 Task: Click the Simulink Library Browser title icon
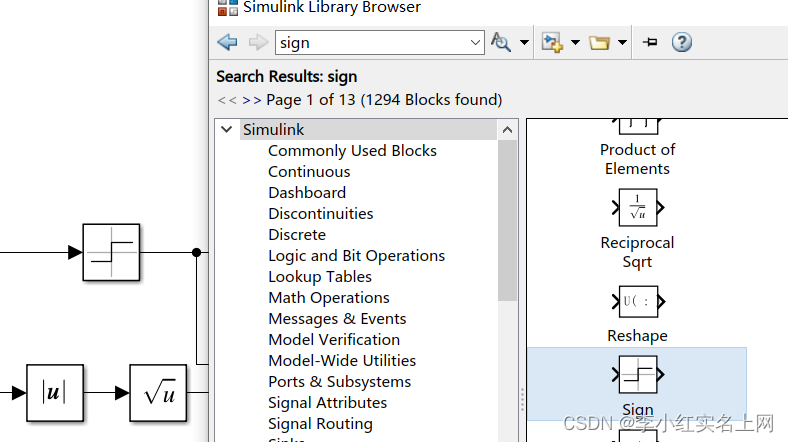pyautogui.click(x=228, y=8)
